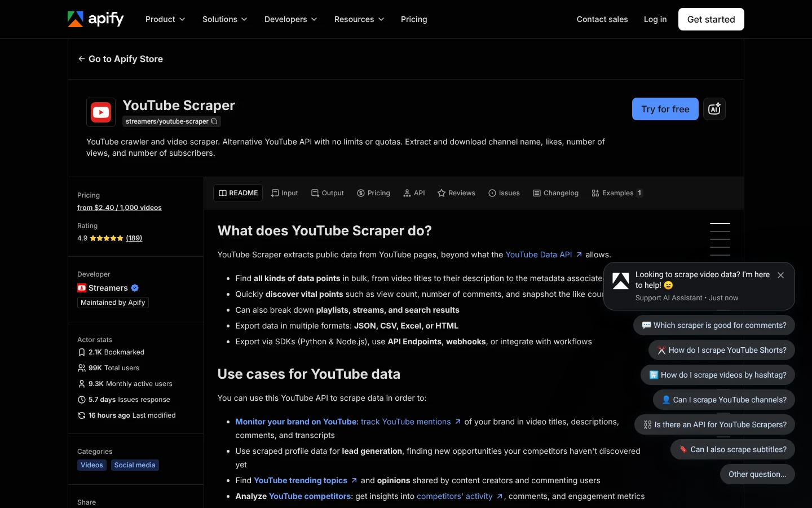The image size is (812, 508).
Task: Open the (189) reviews count link
Action: click(134, 238)
